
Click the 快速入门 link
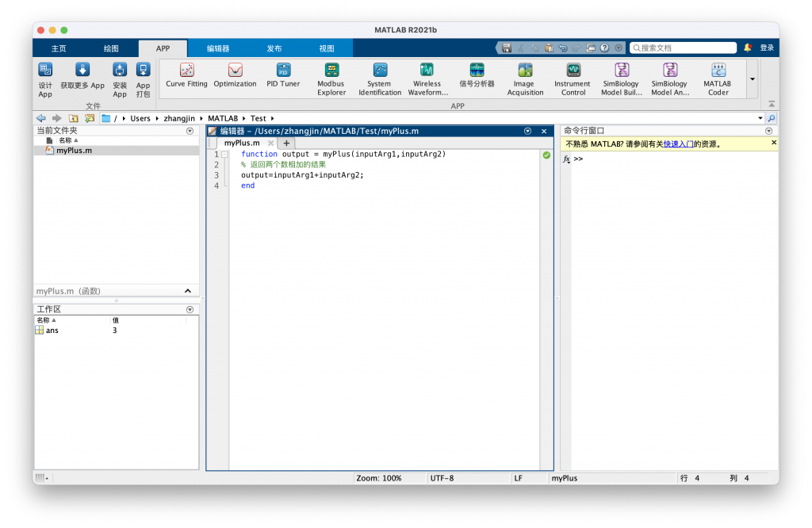(x=679, y=144)
